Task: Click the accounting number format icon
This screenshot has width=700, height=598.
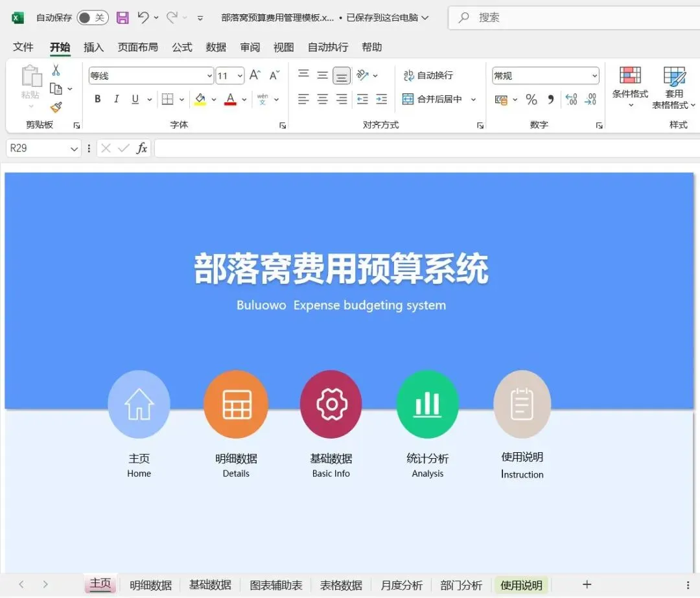Action: [501, 100]
